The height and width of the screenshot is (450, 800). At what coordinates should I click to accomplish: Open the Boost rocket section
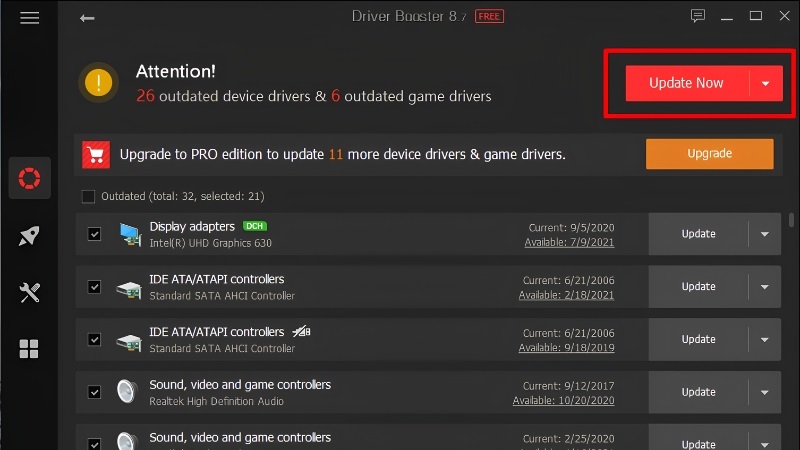click(x=29, y=236)
